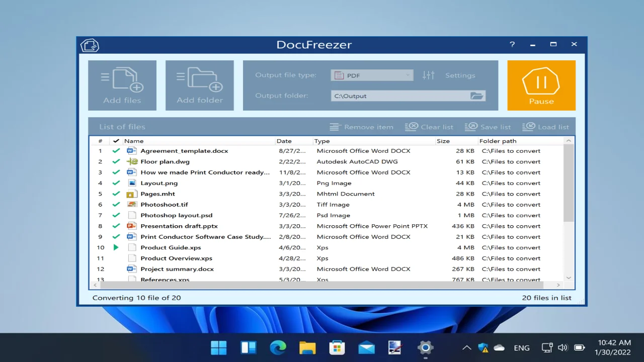Click the vertical scrollbar of the file list
Viewport: 644px width, 362px height.
point(569,184)
